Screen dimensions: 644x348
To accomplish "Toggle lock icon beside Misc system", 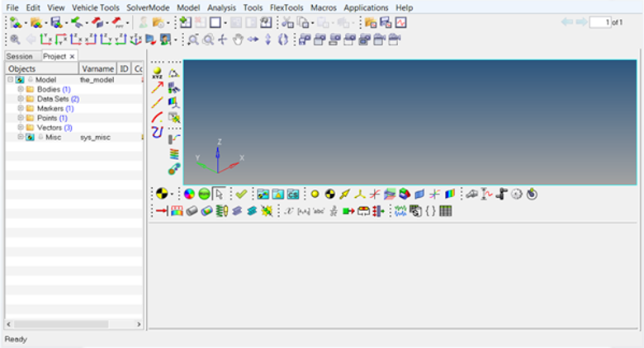I will click(x=40, y=138).
